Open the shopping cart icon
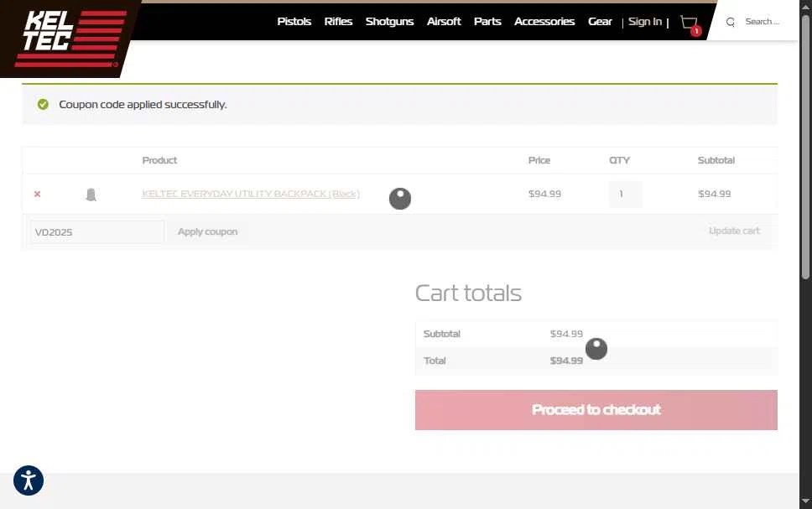Viewport: 812px width, 509px height. tap(690, 23)
